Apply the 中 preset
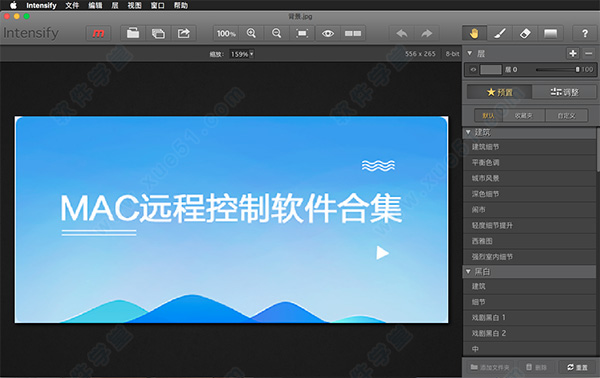600x378 pixels. pyautogui.click(x=530, y=349)
